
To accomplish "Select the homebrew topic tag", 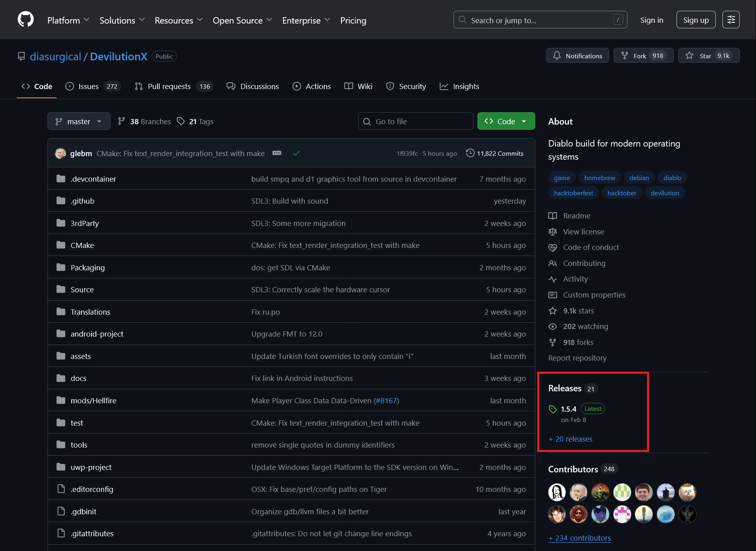I will point(600,178).
